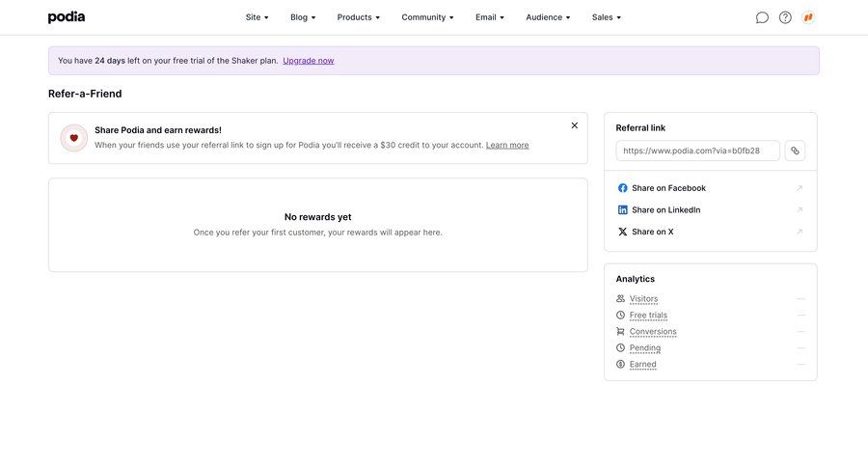Click the Pending analytics label

coord(645,348)
